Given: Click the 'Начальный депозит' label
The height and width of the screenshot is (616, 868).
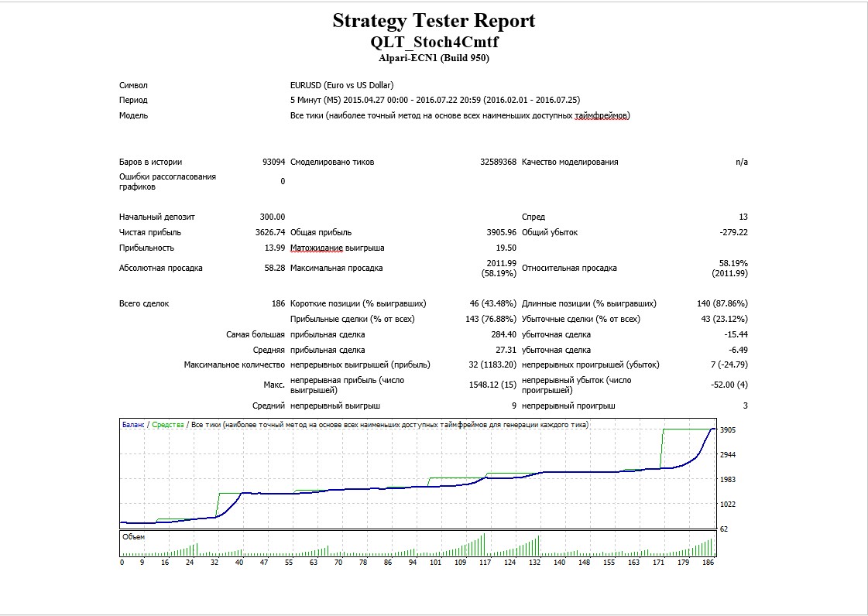Looking at the screenshot, I should tap(157, 217).
